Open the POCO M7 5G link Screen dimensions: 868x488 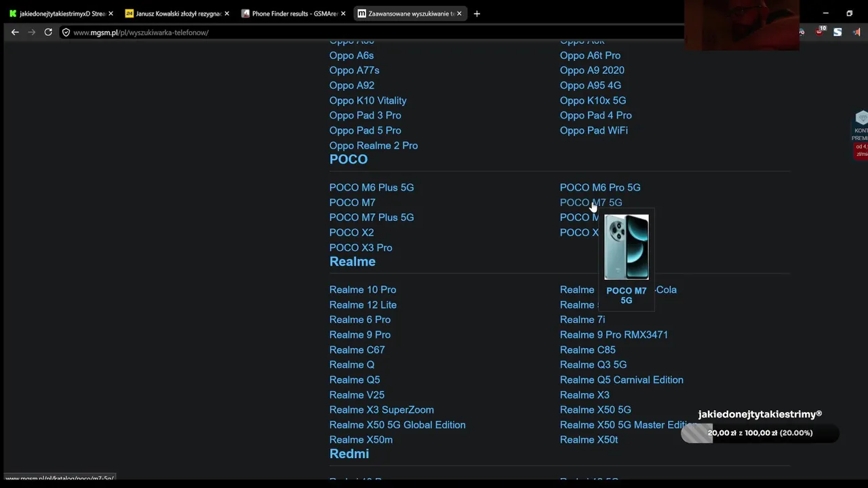coord(591,203)
